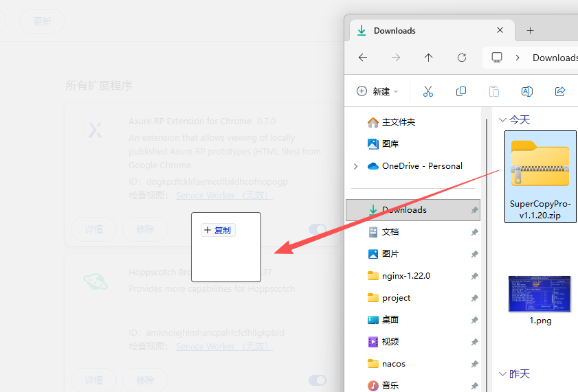The height and width of the screenshot is (392, 578).
Task: Unpin the nginx-1.22.0 folder pin icon
Action: coord(474,276)
